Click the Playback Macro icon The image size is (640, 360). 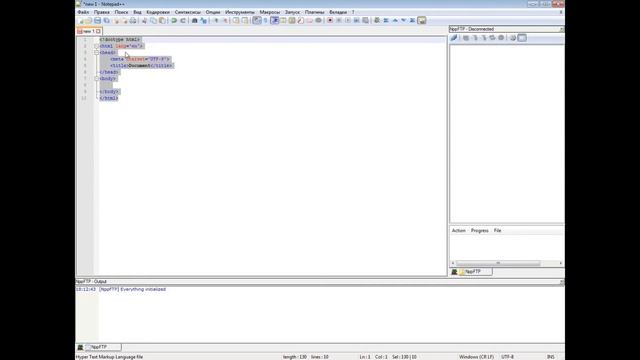point(348,20)
